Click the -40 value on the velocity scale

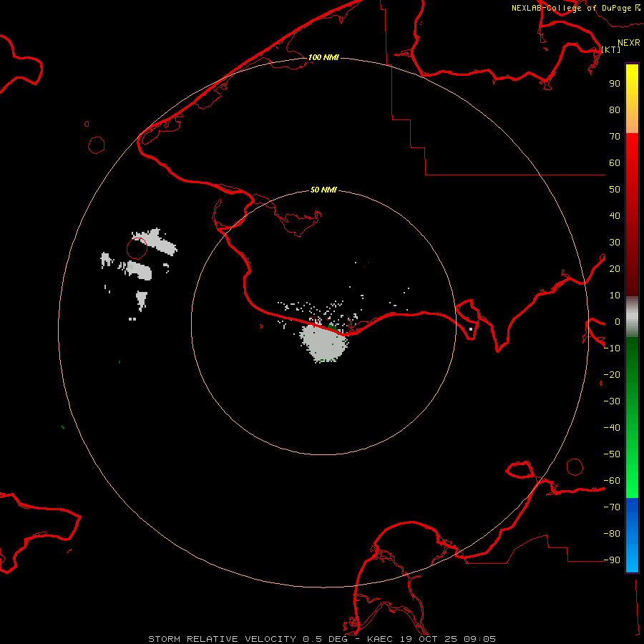[x=612, y=428]
